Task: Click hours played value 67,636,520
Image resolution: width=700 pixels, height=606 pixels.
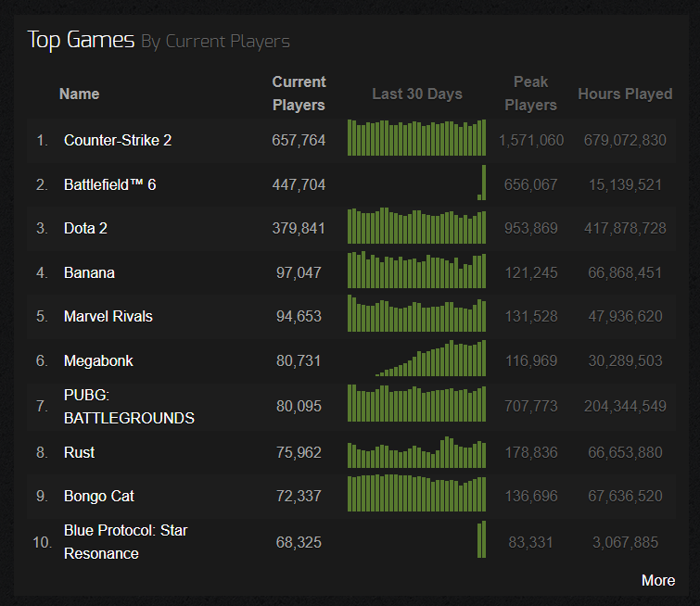Action: tap(625, 496)
